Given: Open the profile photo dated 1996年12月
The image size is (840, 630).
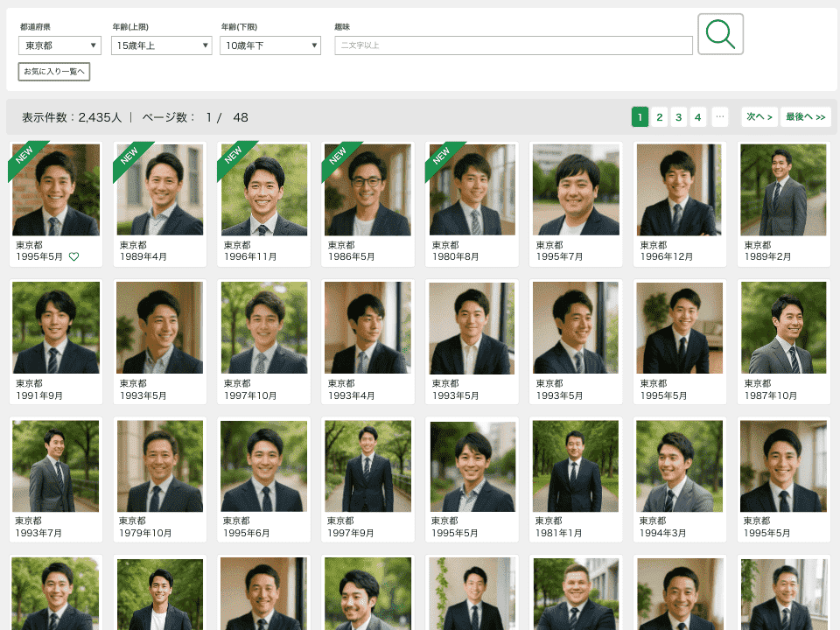Looking at the screenshot, I should 680,190.
